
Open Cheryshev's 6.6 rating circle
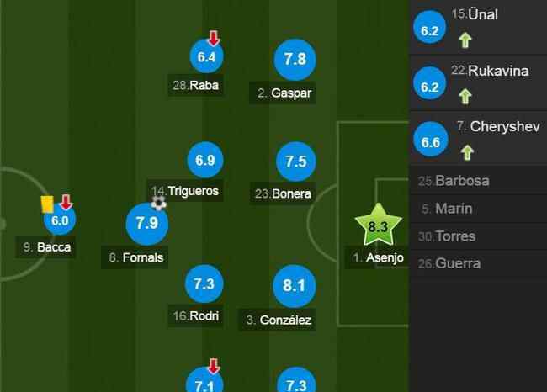coord(431,139)
